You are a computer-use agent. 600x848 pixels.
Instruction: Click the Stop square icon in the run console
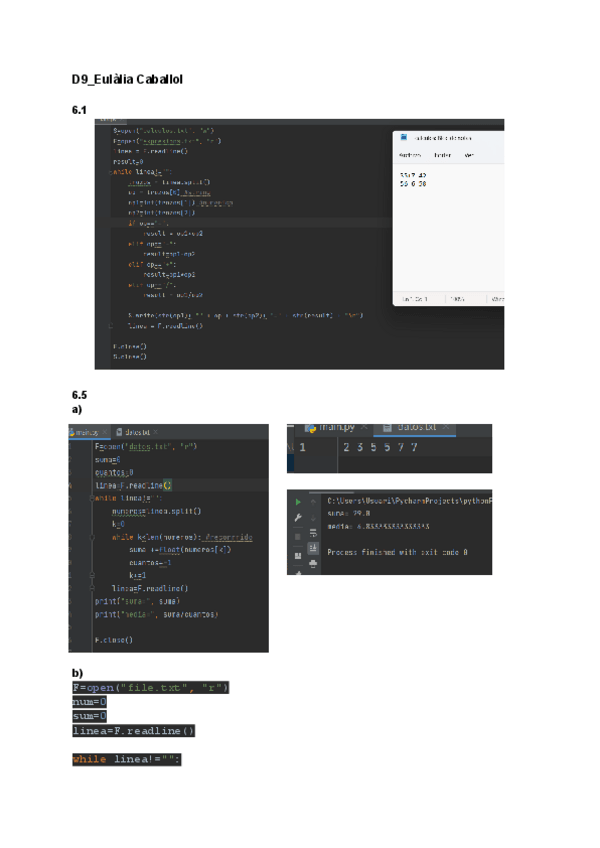click(x=298, y=536)
